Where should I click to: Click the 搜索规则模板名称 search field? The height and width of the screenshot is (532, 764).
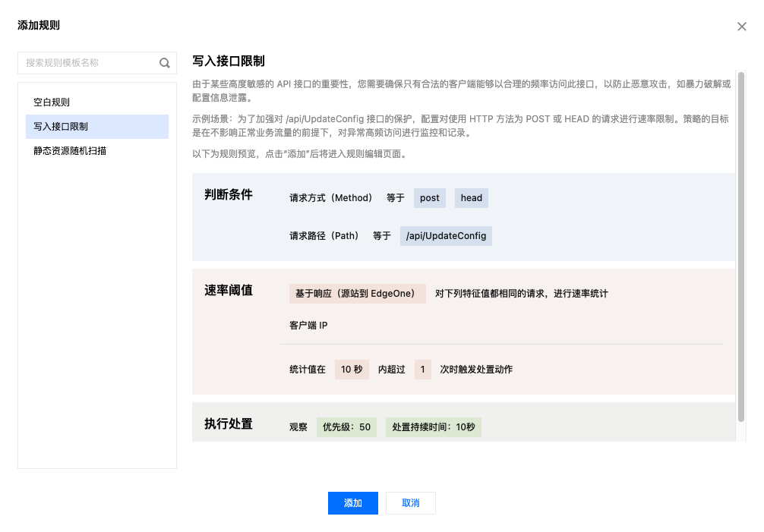coord(90,63)
